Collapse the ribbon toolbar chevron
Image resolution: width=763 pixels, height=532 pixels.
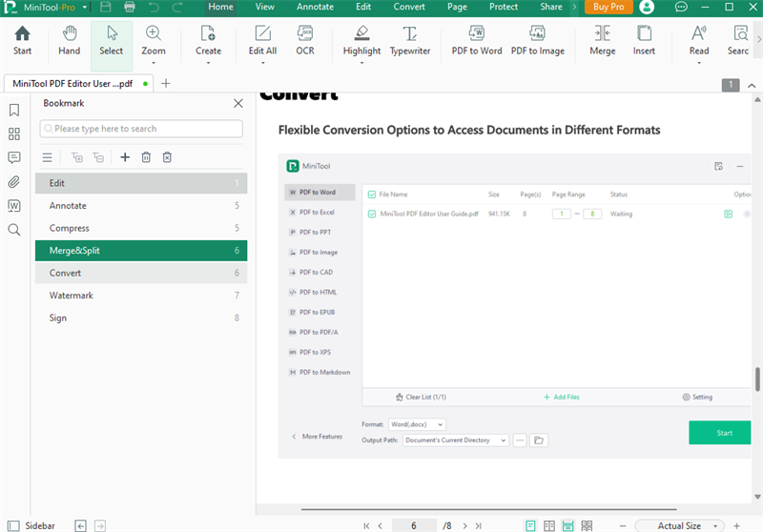point(752,86)
